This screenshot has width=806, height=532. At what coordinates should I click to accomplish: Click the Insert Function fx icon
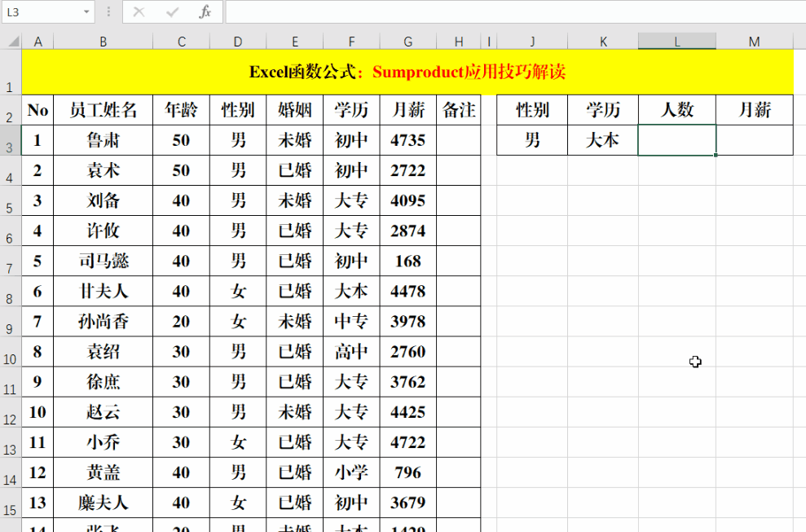(205, 11)
